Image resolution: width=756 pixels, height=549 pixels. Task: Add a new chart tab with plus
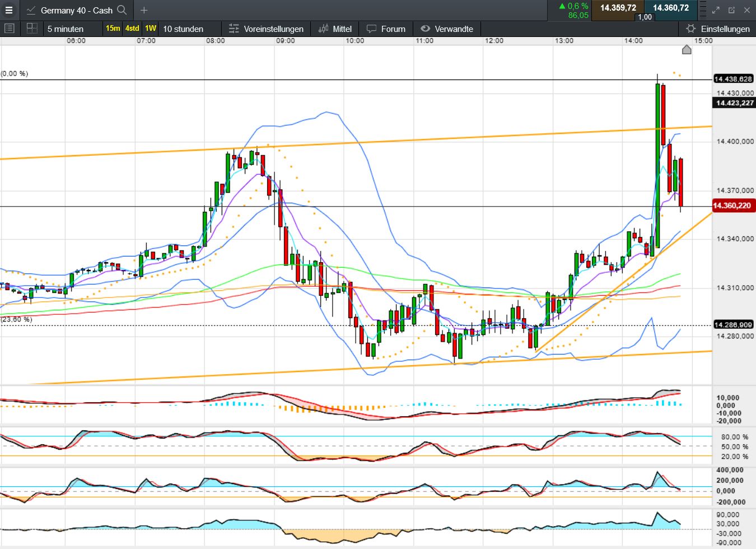tap(144, 10)
